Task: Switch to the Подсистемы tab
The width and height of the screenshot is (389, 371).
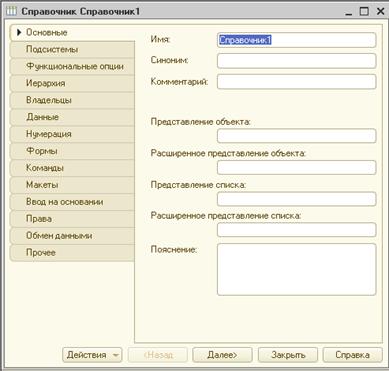Action: [x=72, y=50]
